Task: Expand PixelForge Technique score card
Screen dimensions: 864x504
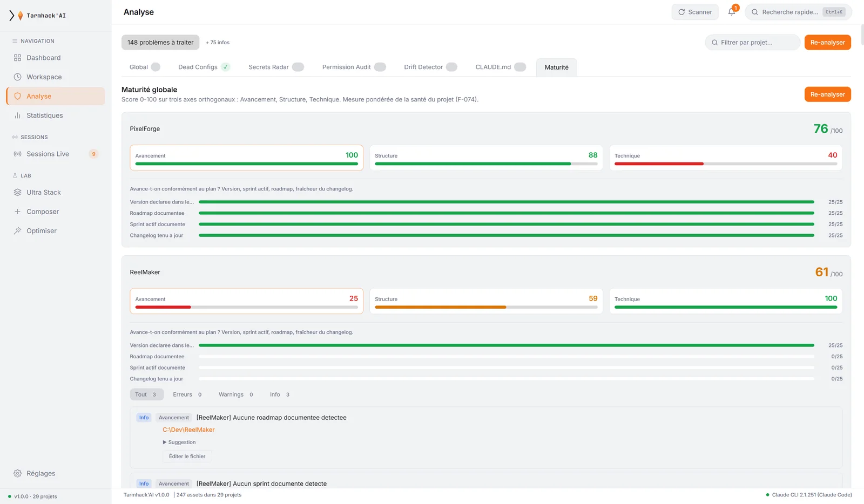Action: click(726, 158)
